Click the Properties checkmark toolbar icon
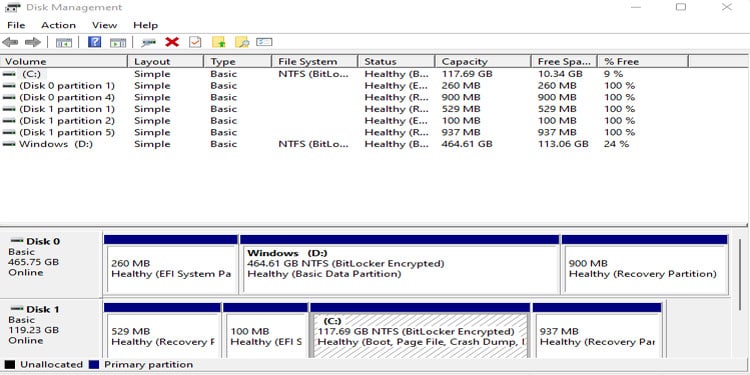Viewport: 750px width, 375px height. 195,42
